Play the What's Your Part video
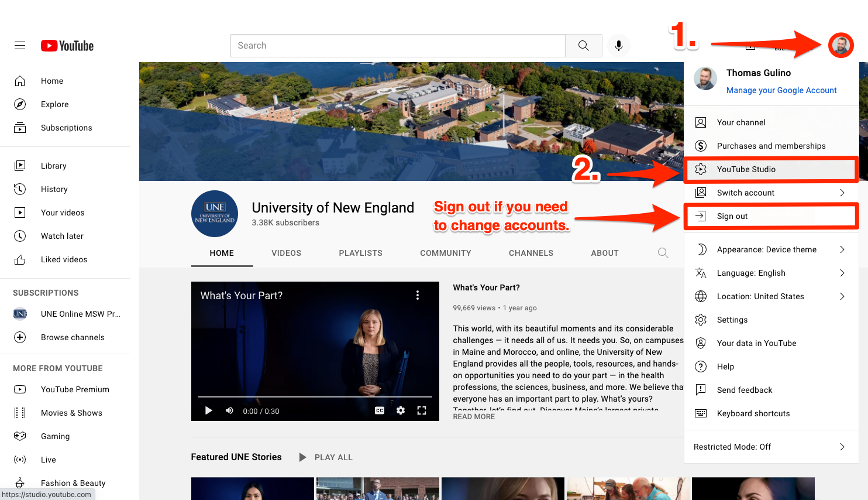868x500 pixels. [208, 410]
